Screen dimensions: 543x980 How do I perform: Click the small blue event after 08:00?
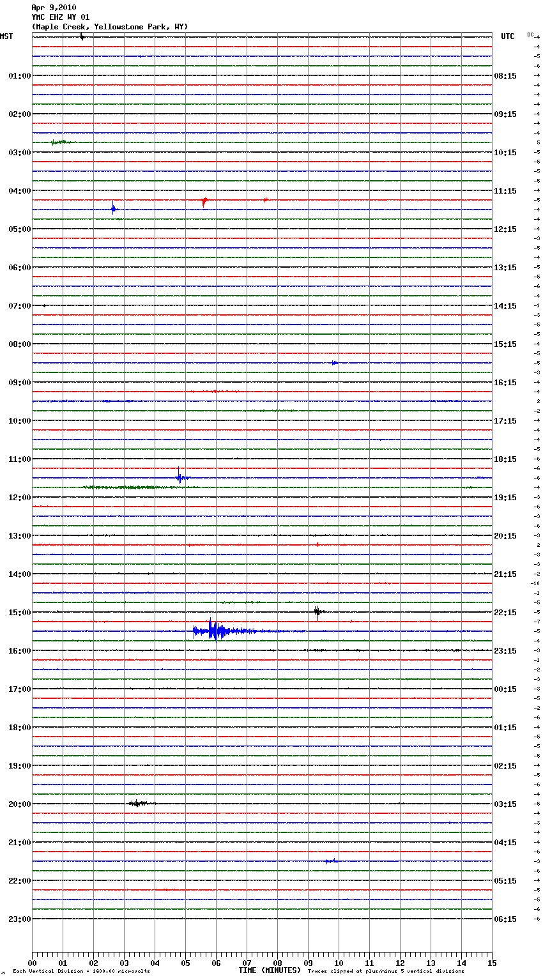pos(335,363)
